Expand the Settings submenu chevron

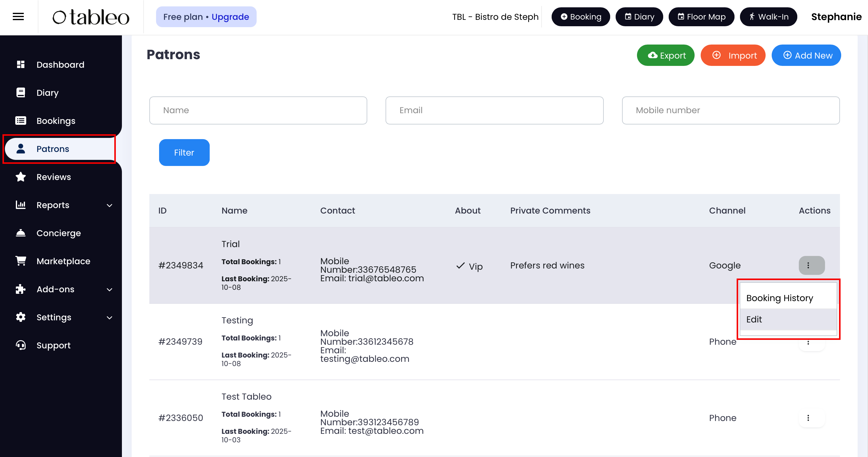coord(109,317)
